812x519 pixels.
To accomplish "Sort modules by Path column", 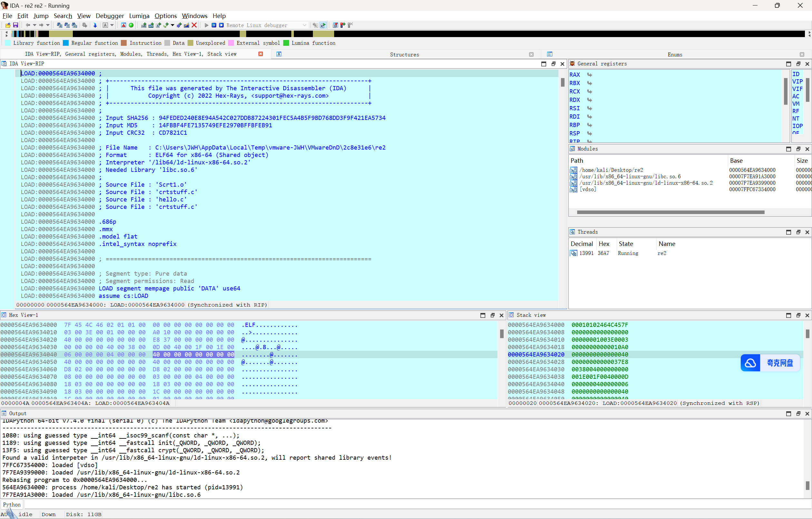I will pyautogui.click(x=648, y=161).
